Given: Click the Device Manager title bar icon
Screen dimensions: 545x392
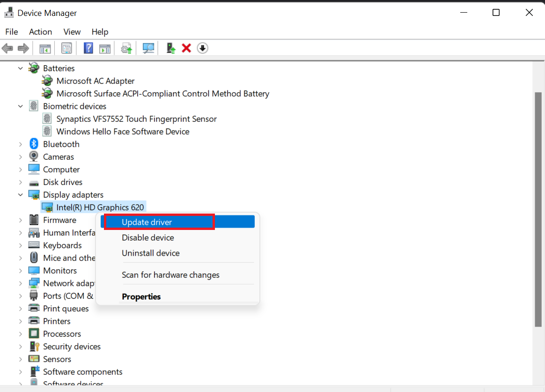Looking at the screenshot, I should 9,13.
